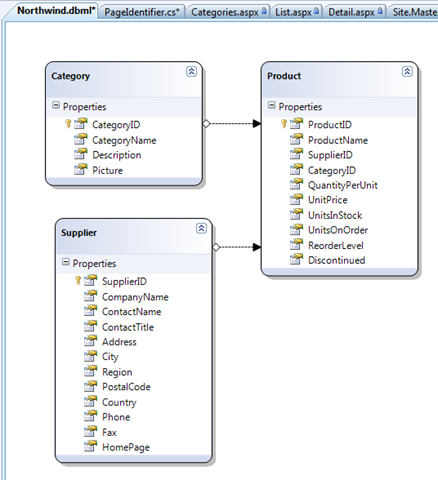
Task: Select CategoryID text in Category entity
Action: click(116, 125)
